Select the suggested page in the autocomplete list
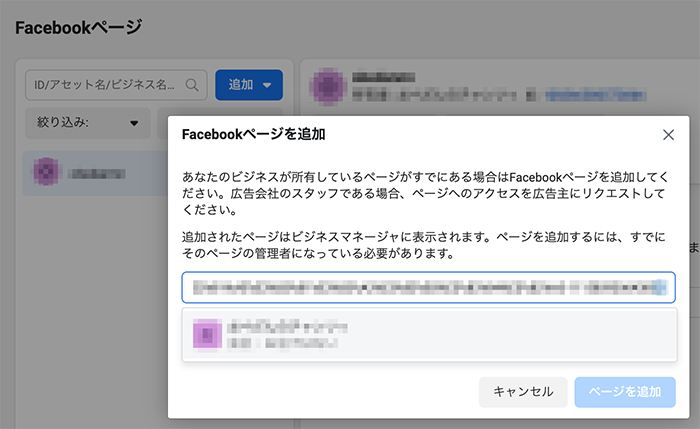Screen dimensions: 700x429 pos(429,335)
